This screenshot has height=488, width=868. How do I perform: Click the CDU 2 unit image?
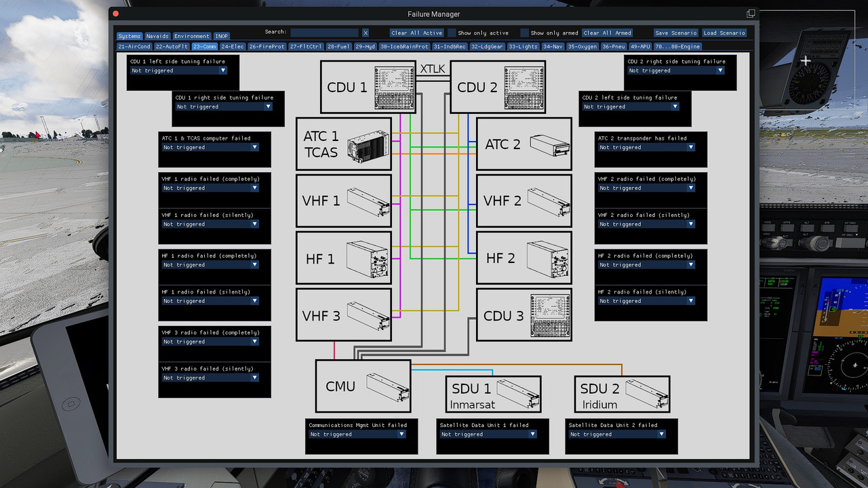524,87
